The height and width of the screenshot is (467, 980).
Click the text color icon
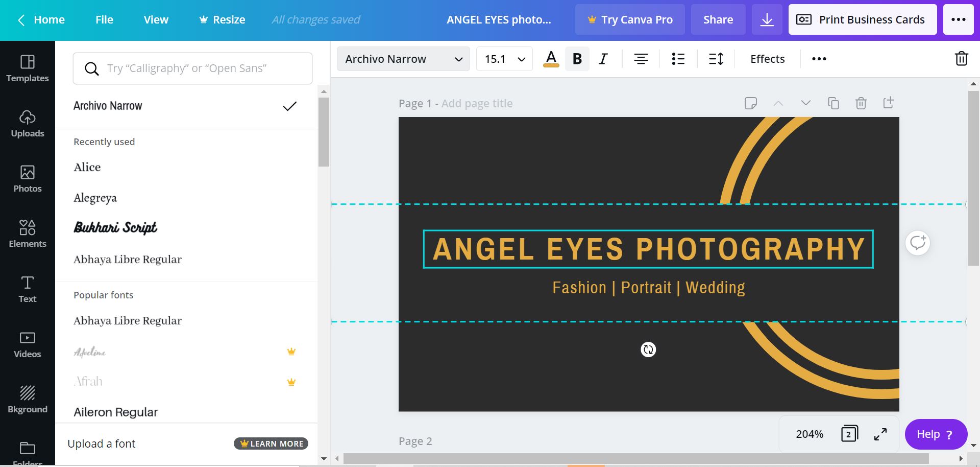point(551,59)
